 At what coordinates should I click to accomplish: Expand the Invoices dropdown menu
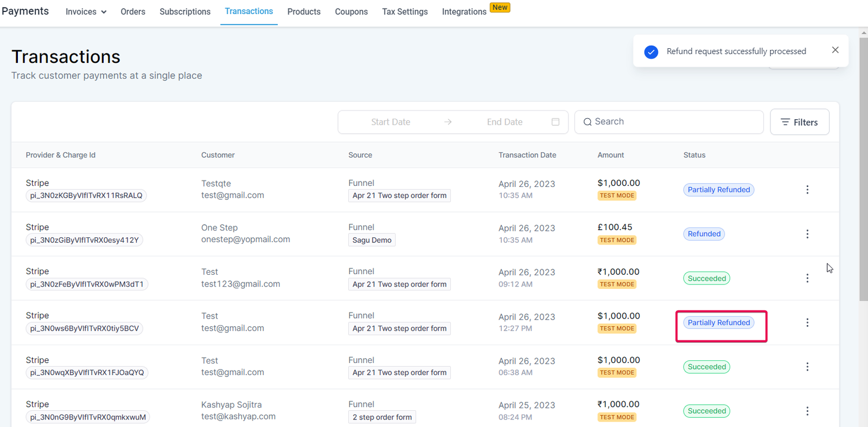click(x=86, y=12)
